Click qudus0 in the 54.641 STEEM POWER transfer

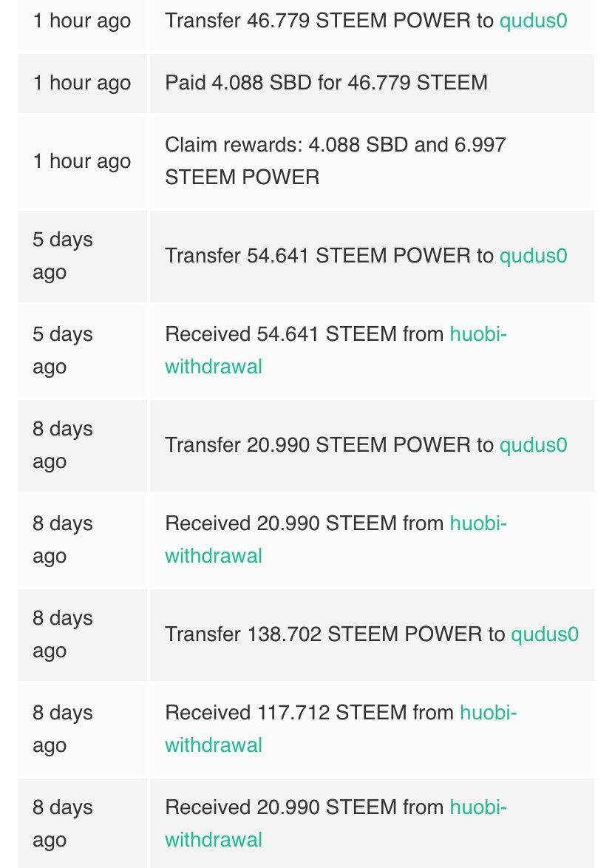(x=533, y=256)
